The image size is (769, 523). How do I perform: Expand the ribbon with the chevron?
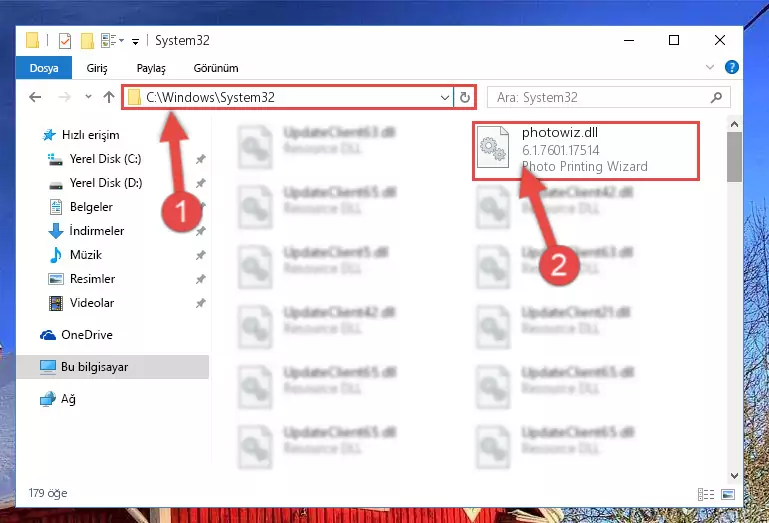710,67
